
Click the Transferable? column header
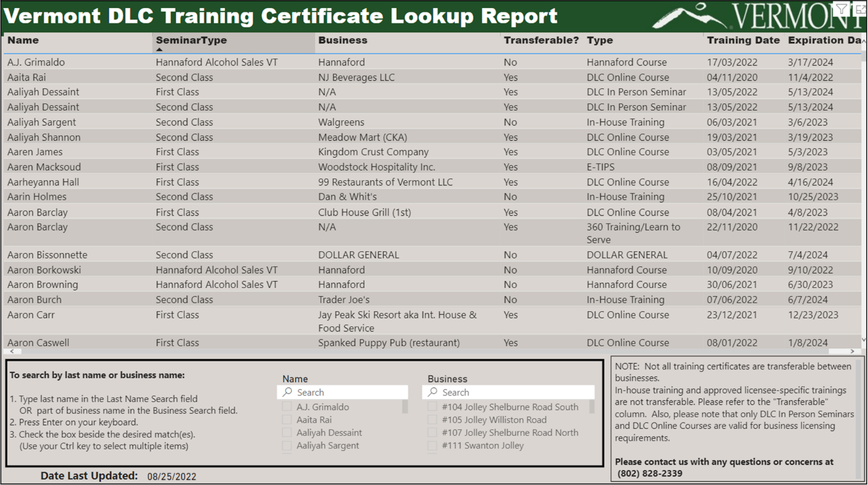click(541, 40)
